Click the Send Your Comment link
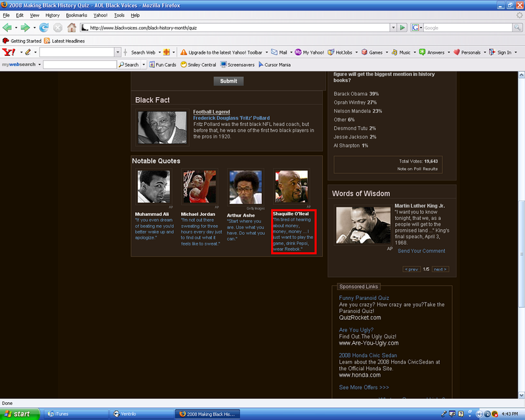The height and width of the screenshot is (420, 525). [x=421, y=251]
